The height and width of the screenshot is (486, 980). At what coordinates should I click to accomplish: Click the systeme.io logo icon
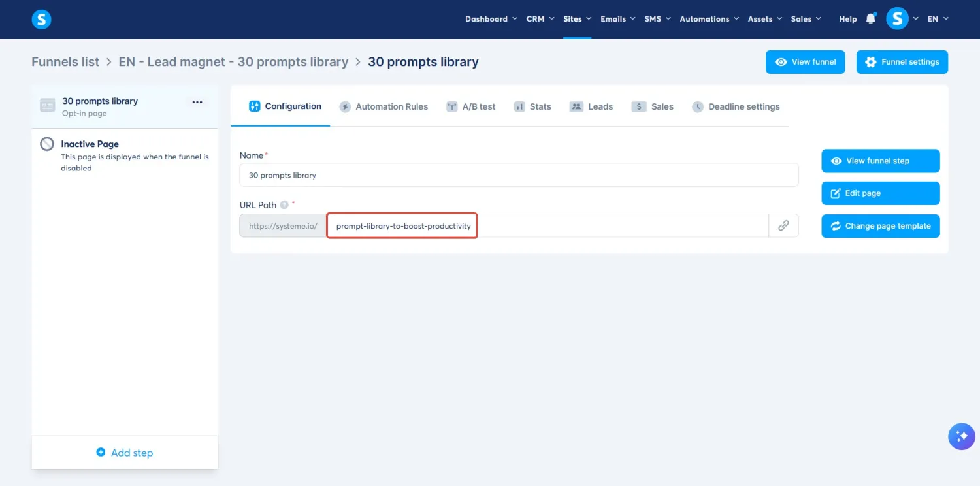(x=41, y=19)
